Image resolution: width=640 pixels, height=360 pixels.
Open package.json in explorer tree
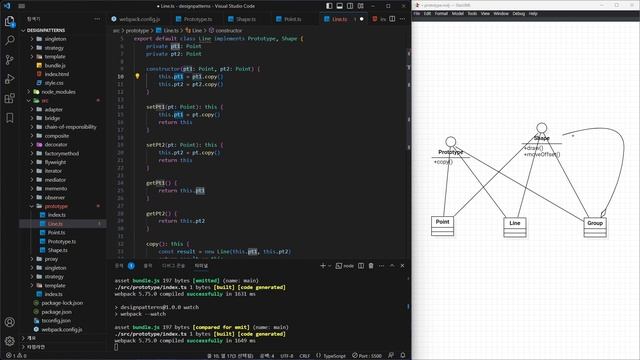click(x=56, y=312)
